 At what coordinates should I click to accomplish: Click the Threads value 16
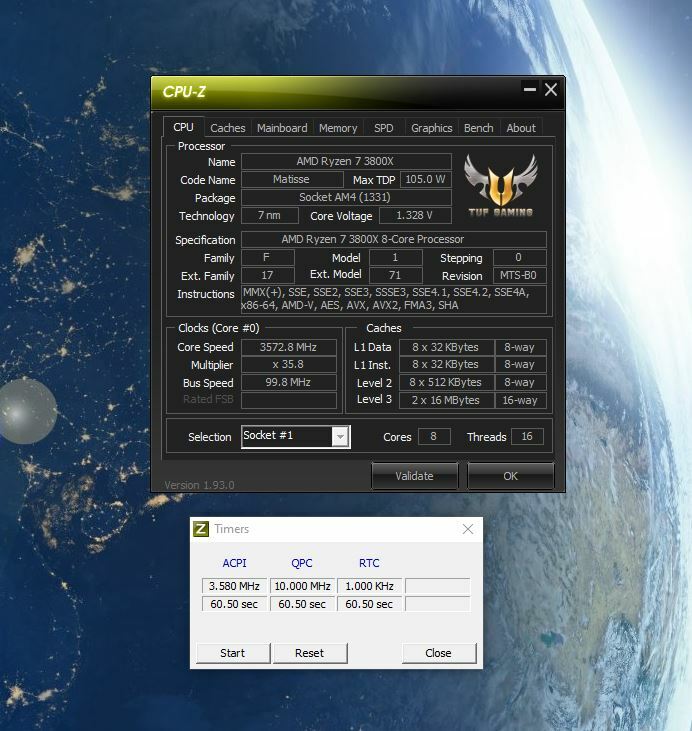(x=527, y=436)
